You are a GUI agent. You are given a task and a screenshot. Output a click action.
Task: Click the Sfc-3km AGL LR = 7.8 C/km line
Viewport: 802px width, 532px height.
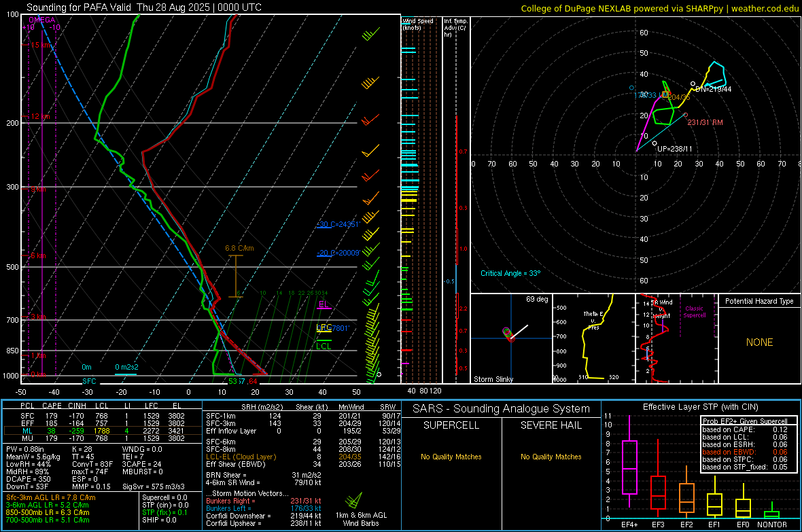(x=51, y=497)
